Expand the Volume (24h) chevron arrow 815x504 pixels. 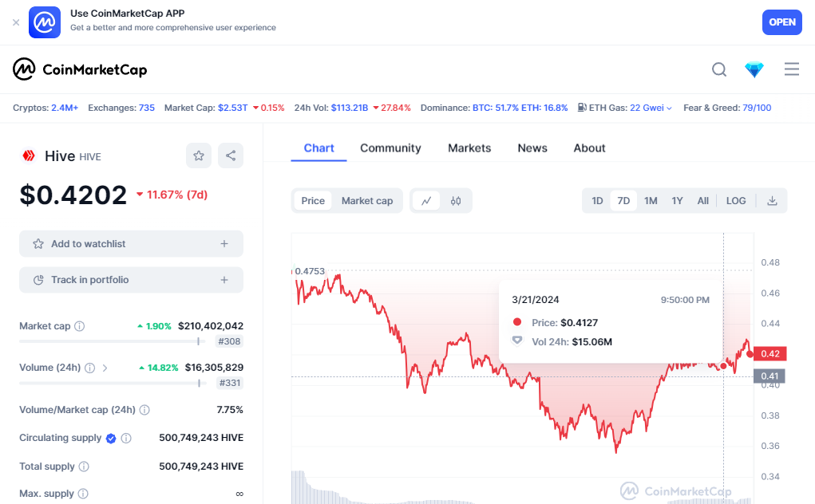(x=105, y=368)
